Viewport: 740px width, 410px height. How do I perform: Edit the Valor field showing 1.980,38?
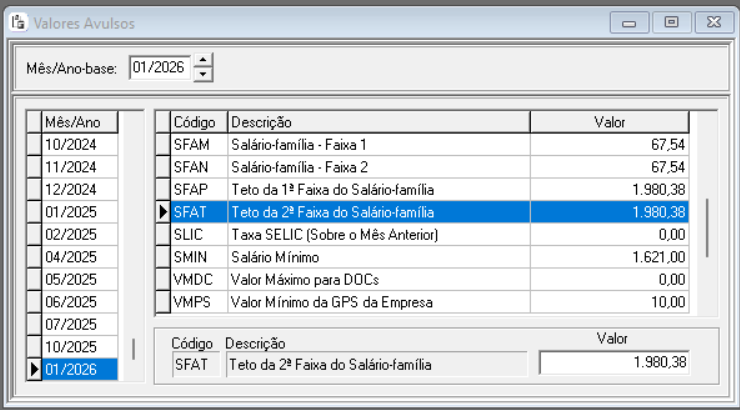tap(613, 362)
